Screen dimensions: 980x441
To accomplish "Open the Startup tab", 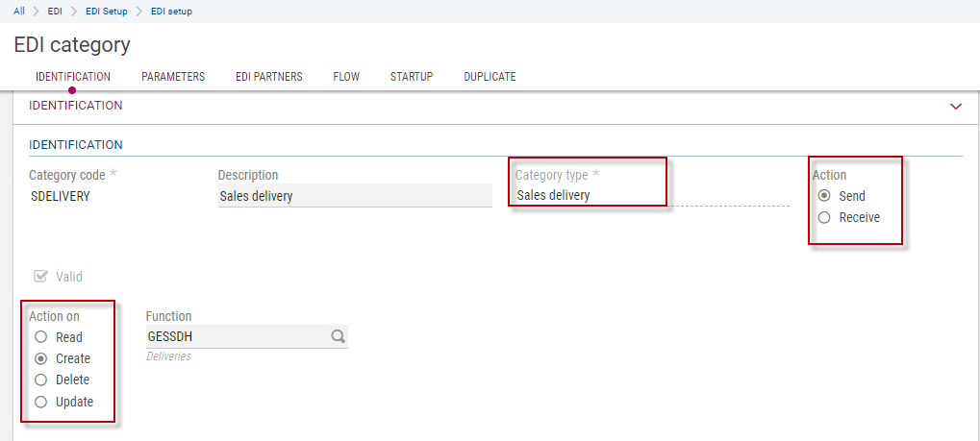I will [x=412, y=77].
